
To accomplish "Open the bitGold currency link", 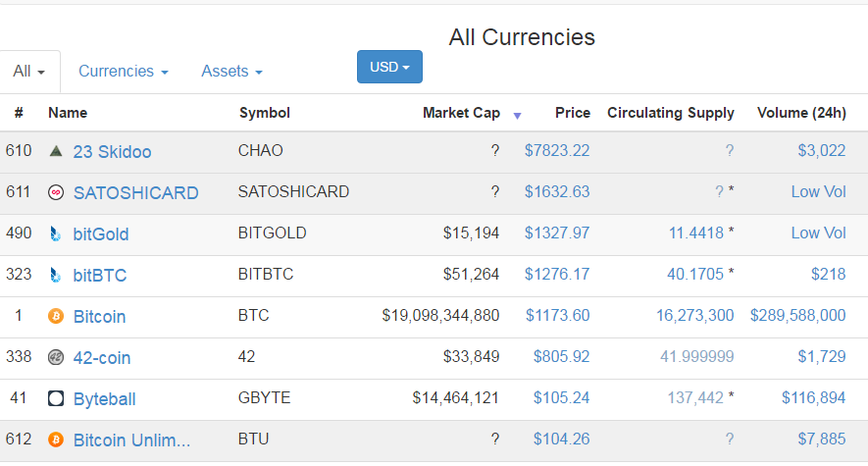I will (x=101, y=234).
